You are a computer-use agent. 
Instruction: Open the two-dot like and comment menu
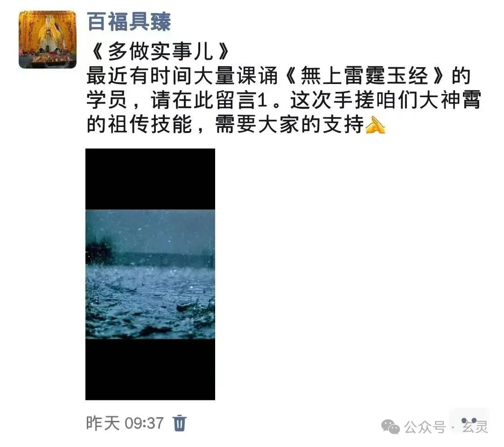(x=469, y=420)
